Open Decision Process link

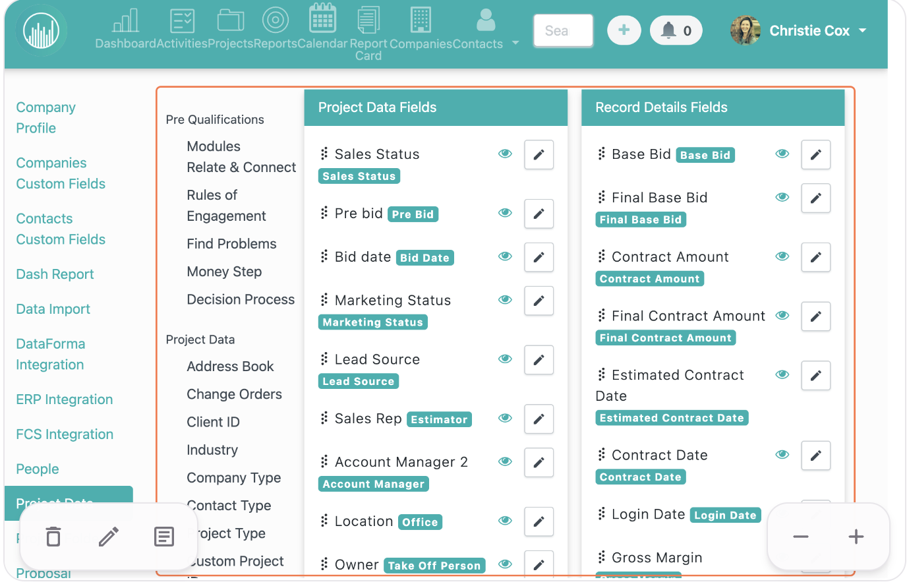point(241,299)
